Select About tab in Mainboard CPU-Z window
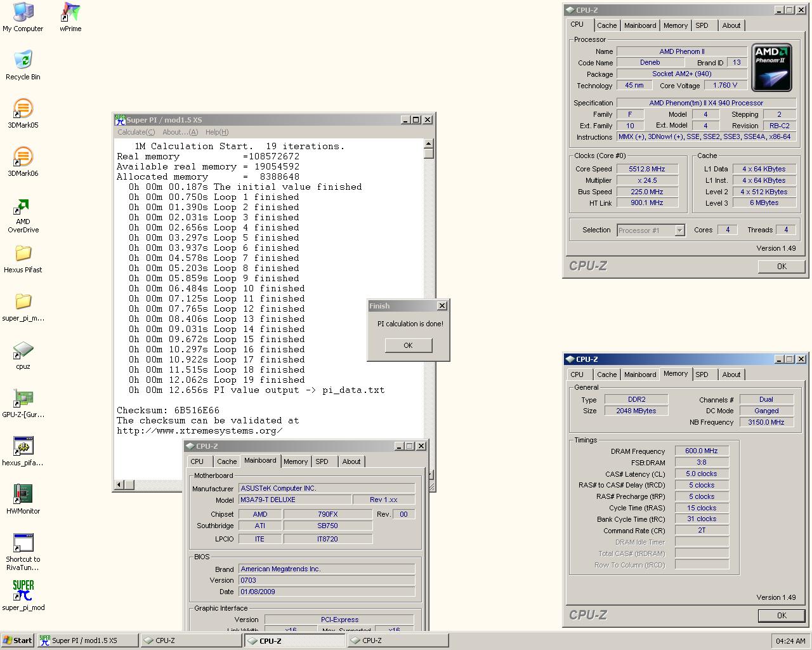Image resolution: width=812 pixels, height=650 pixels. tap(351, 461)
